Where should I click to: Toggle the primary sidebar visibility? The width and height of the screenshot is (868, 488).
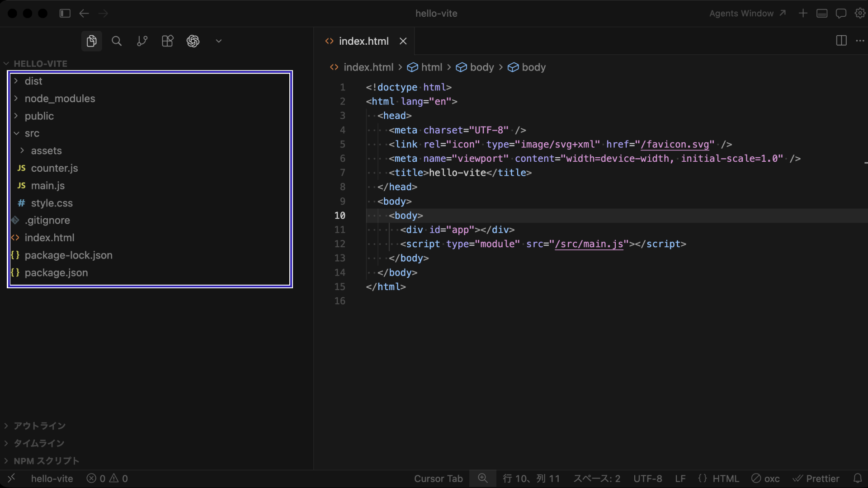pyautogui.click(x=65, y=13)
